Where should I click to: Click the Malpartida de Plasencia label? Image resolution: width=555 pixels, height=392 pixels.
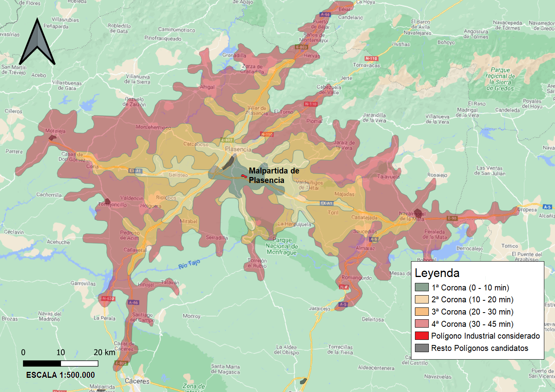[274, 175]
